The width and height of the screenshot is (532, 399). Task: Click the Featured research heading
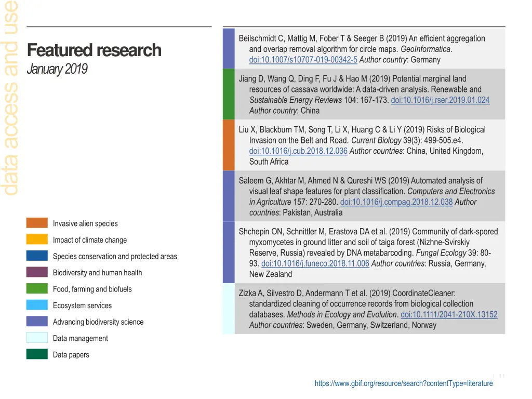click(94, 50)
